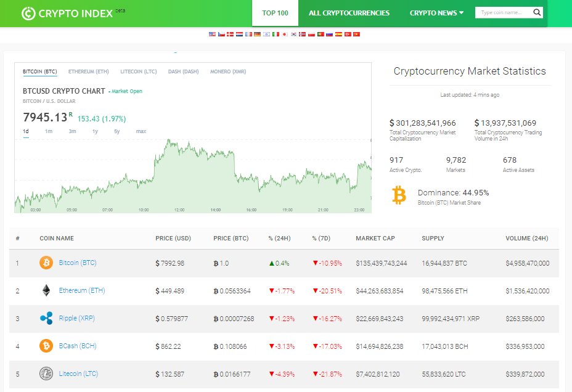Open the Bitcoin (BTC) coin link
The height and width of the screenshot is (392, 572).
coord(78,263)
